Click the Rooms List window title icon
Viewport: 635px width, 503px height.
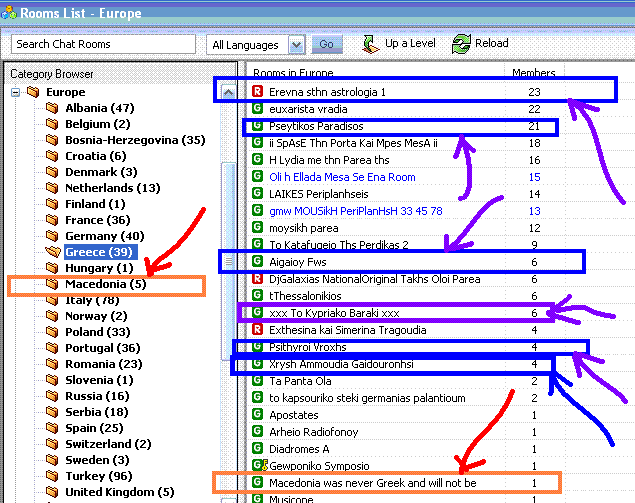(x=9, y=13)
